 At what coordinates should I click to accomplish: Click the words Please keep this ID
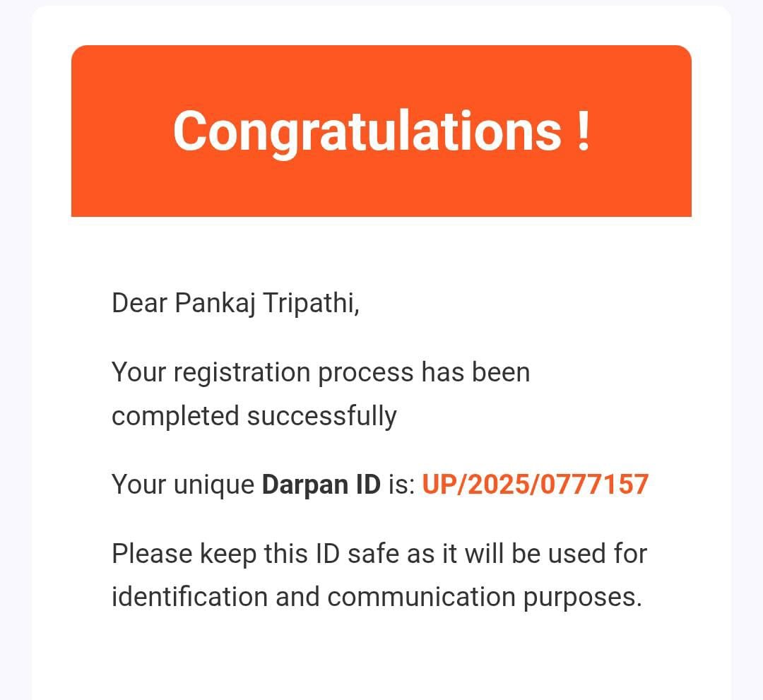click(208, 553)
